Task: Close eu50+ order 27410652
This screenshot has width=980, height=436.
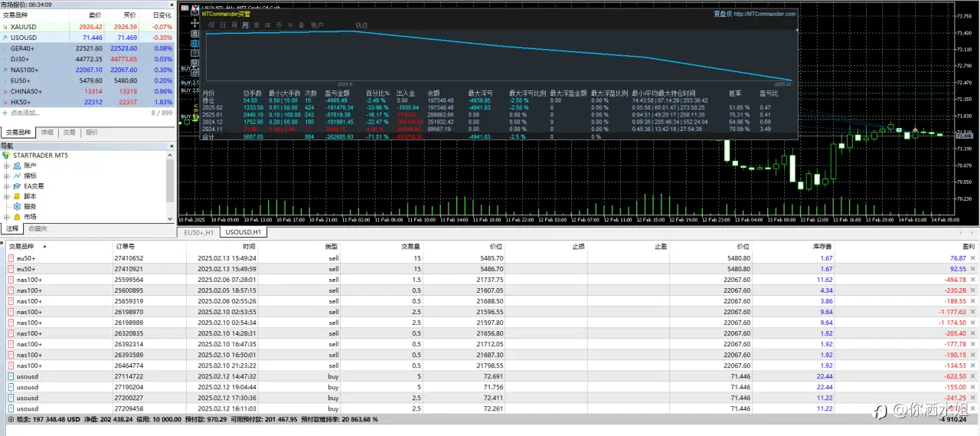Action: click(x=975, y=258)
